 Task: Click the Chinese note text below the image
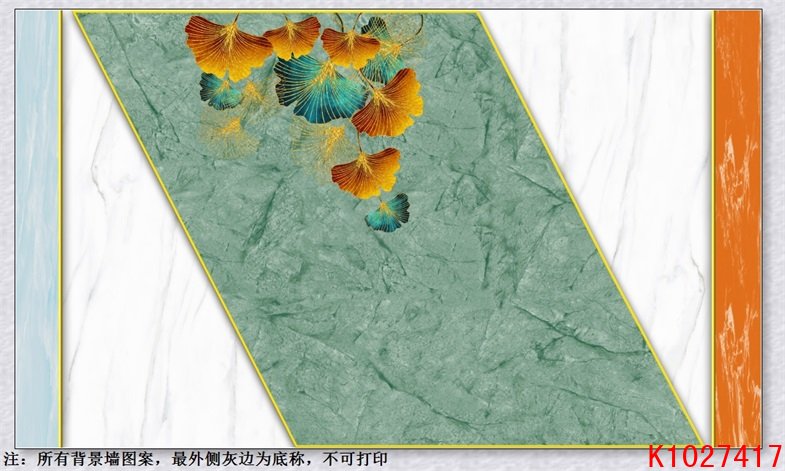tap(195, 459)
